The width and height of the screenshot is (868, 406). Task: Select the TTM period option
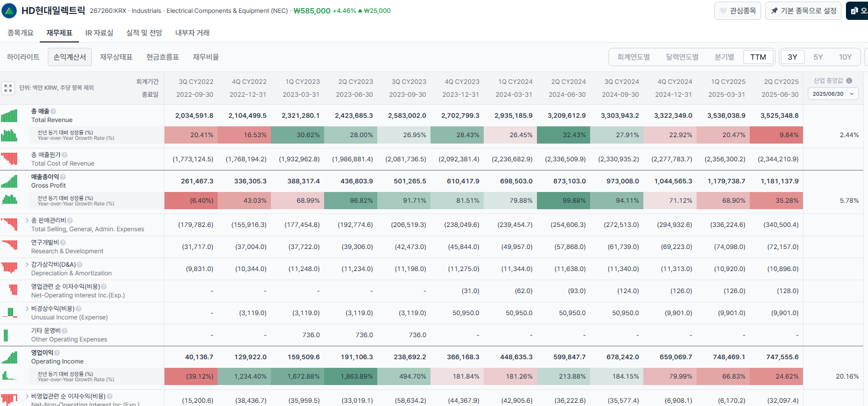click(x=758, y=57)
